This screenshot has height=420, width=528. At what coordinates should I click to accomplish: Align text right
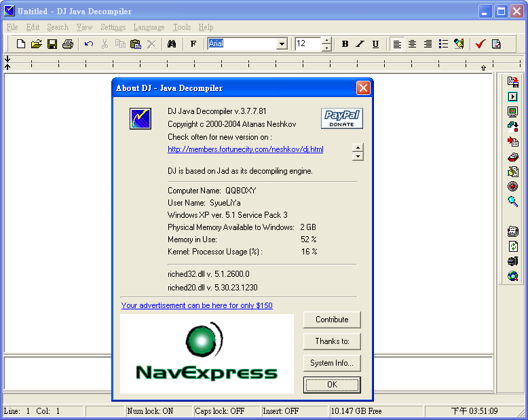pyautogui.click(x=428, y=43)
